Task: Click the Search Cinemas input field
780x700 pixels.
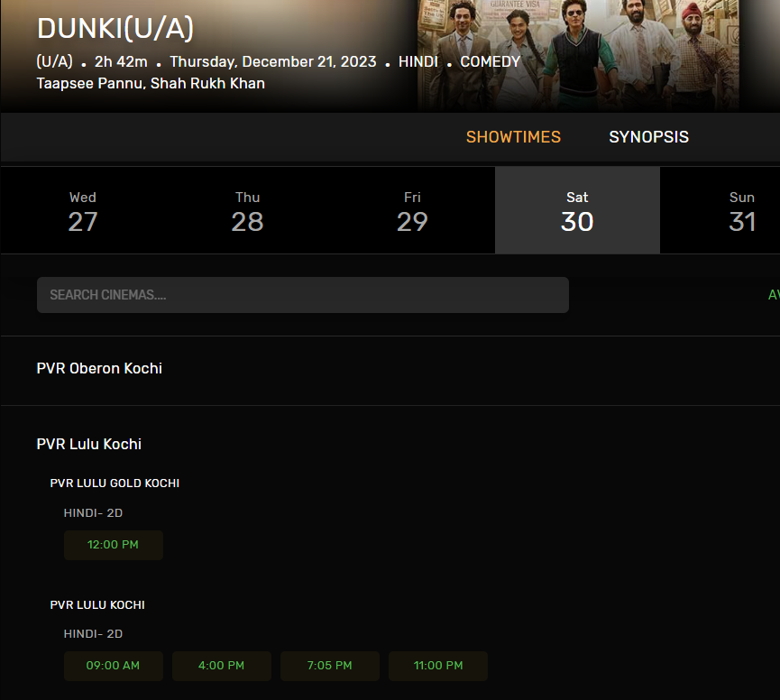Action: 302,295
